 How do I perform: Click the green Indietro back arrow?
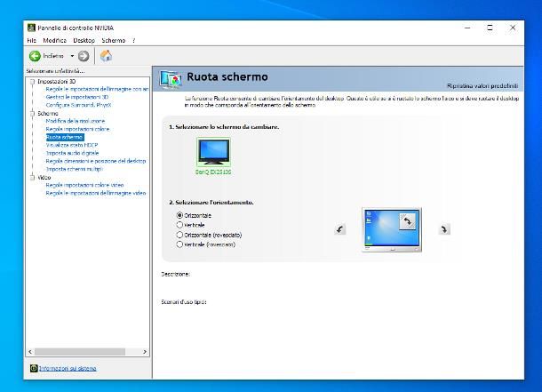[x=35, y=56]
